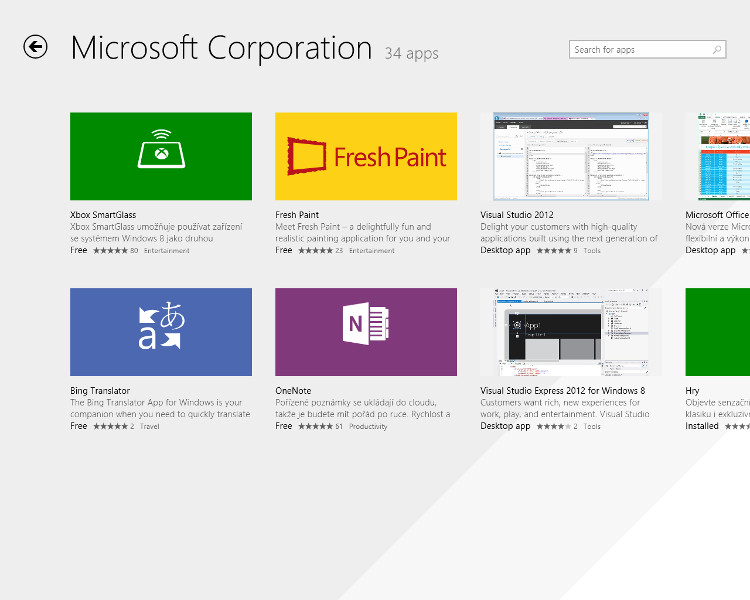Viewport: 750px width, 600px height.
Task: Click the star rating under Bing Translator
Action: click(x=110, y=426)
